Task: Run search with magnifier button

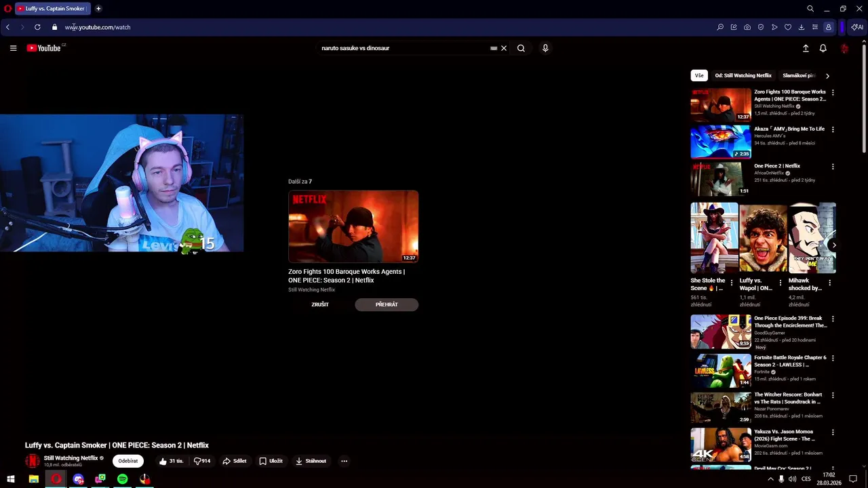Action: [x=521, y=48]
